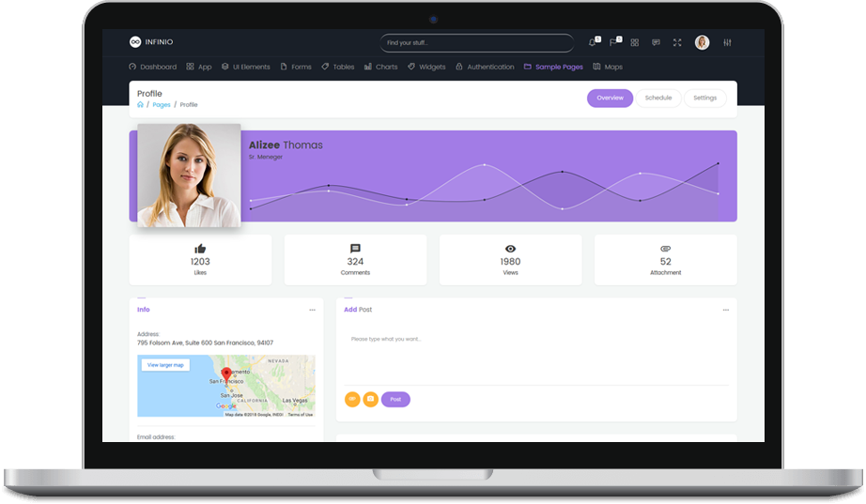Open the settings sliders icon
This screenshot has height=504, width=866.
click(727, 42)
